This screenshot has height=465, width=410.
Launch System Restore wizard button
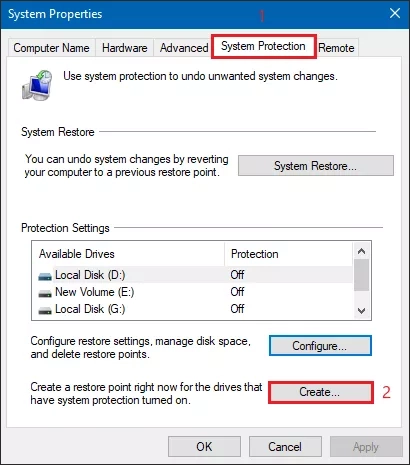[316, 166]
